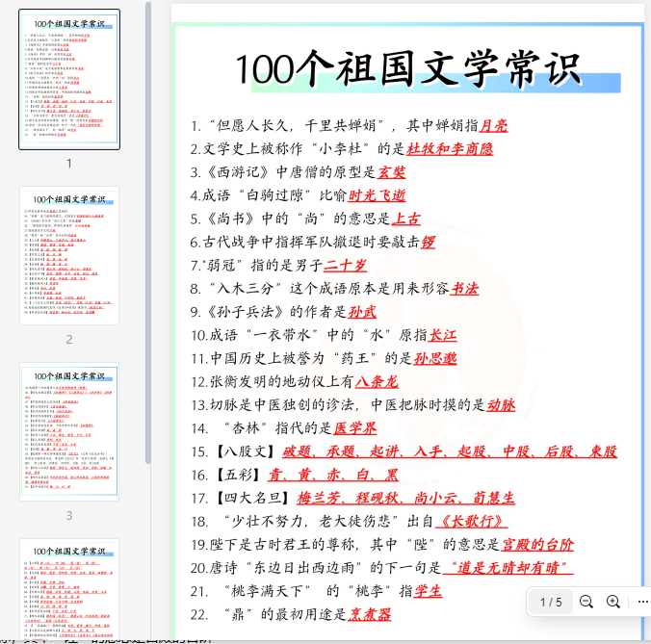The image size is (651, 644).
Task: Click the answer 二十岁
Action: point(345,265)
